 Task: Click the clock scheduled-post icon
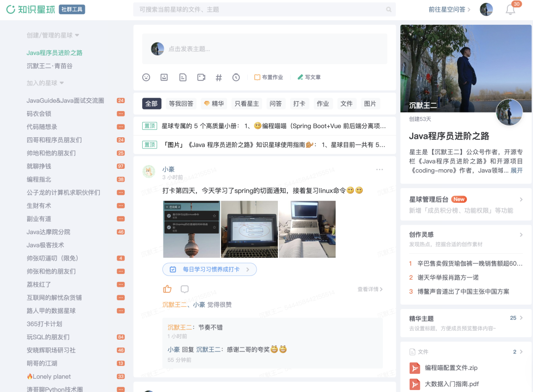pos(236,78)
